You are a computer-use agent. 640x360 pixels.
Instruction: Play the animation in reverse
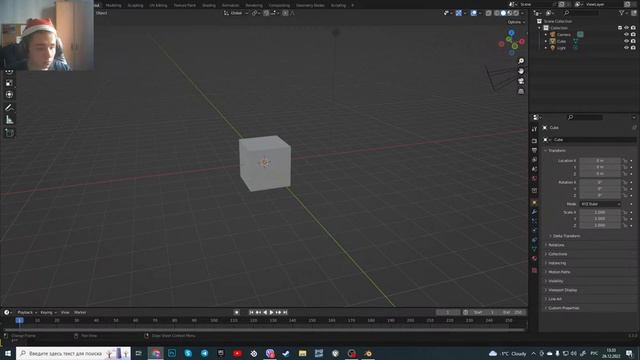(x=265, y=312)
